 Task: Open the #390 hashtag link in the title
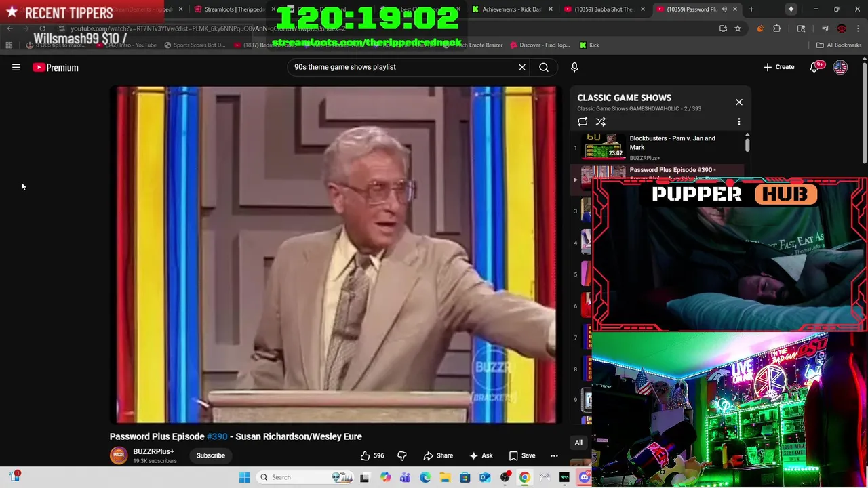click(x=217, y=436)
